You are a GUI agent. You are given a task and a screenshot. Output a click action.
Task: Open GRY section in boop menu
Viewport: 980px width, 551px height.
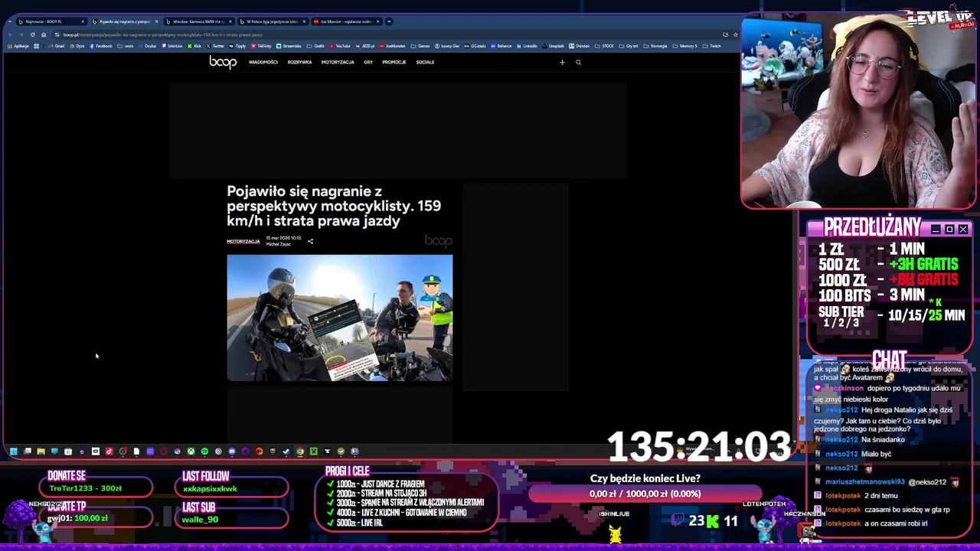(x=368, y=62)
